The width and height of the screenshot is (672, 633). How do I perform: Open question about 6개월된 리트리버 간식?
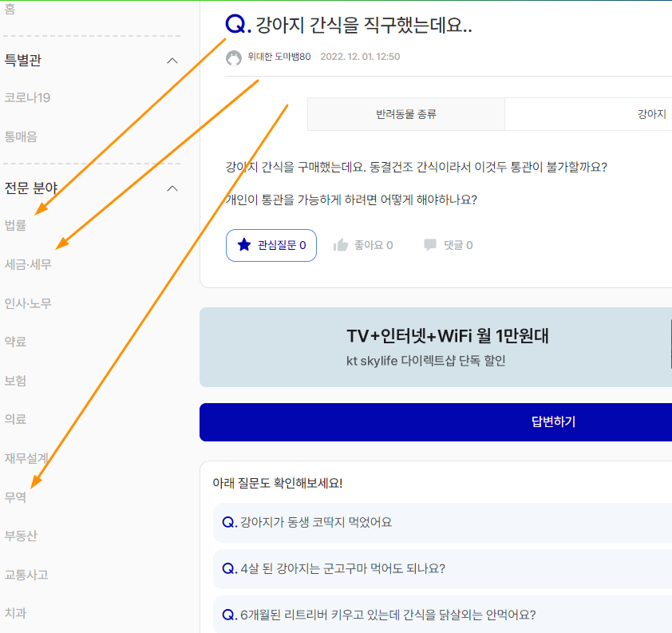[388, 615]
